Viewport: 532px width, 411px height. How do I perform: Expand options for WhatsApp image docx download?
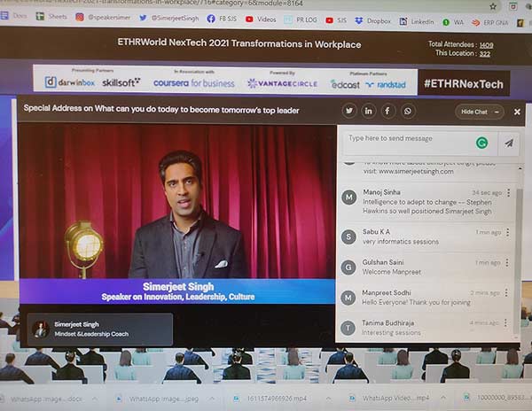[x=95, y=399]
